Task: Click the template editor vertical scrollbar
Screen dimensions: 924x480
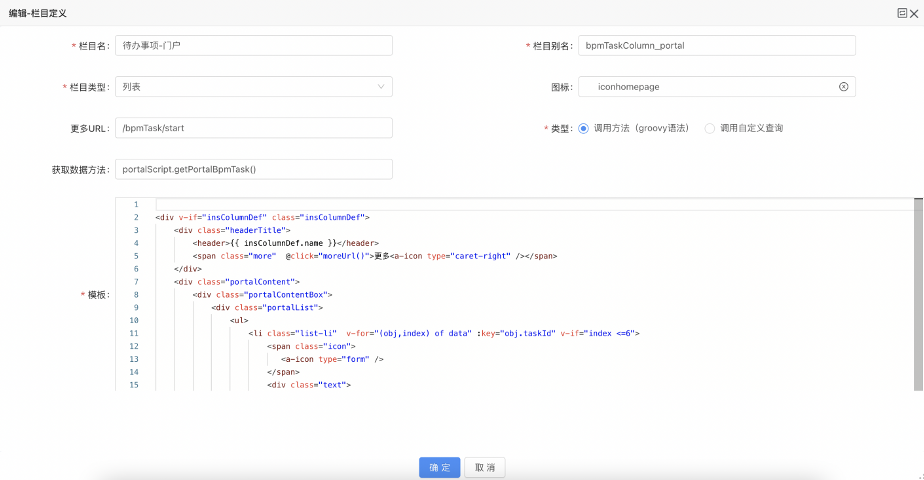Action: 918,294
